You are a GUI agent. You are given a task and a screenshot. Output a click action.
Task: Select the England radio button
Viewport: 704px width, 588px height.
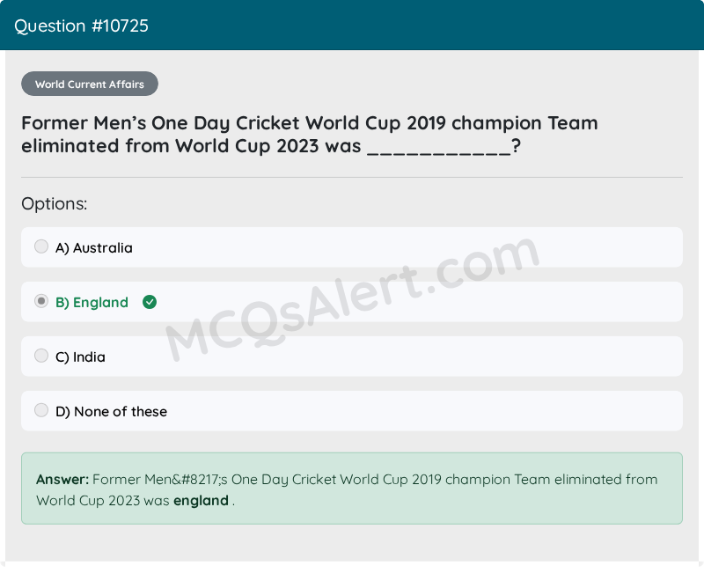[x=41, y=301]
